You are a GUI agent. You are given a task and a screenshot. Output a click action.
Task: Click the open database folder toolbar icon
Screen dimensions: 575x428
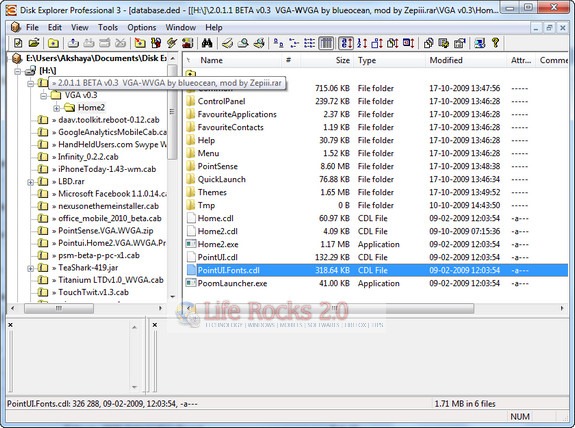point(34,43)
